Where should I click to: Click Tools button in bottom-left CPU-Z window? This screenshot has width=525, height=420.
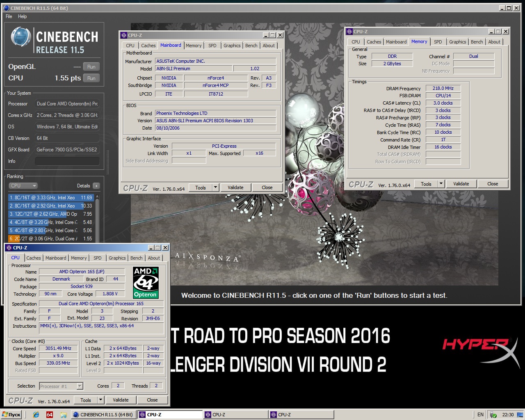86,400
